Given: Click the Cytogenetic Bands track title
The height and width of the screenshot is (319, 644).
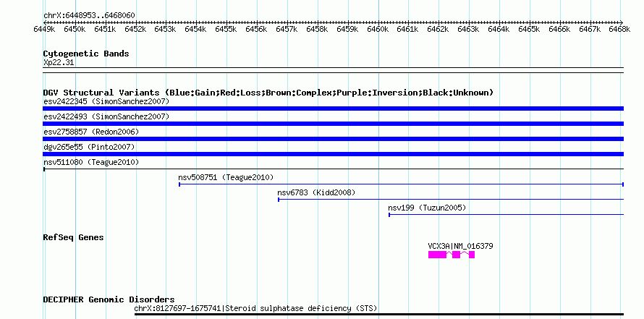Looking at the screenshot, I should (x=86, y=54).
